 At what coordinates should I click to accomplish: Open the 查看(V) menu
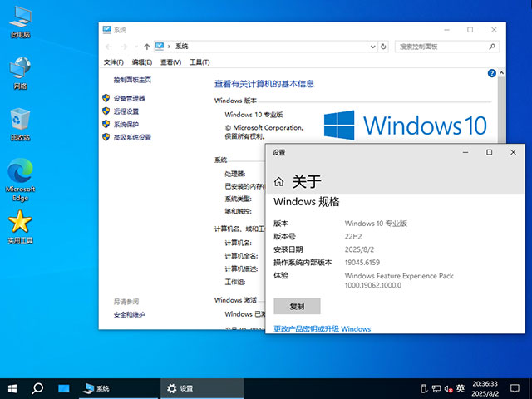click(x=171, y=62)
